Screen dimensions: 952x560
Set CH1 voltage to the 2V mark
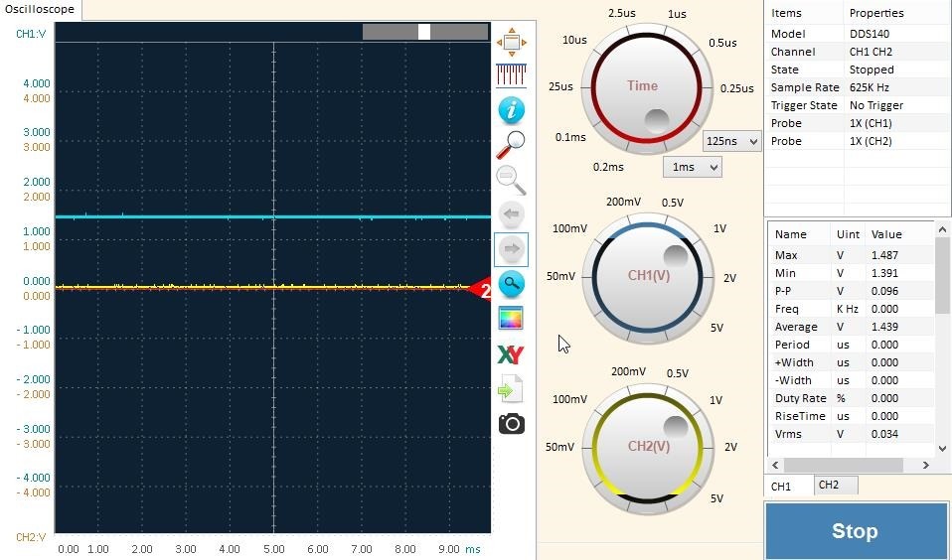point(729,279)
